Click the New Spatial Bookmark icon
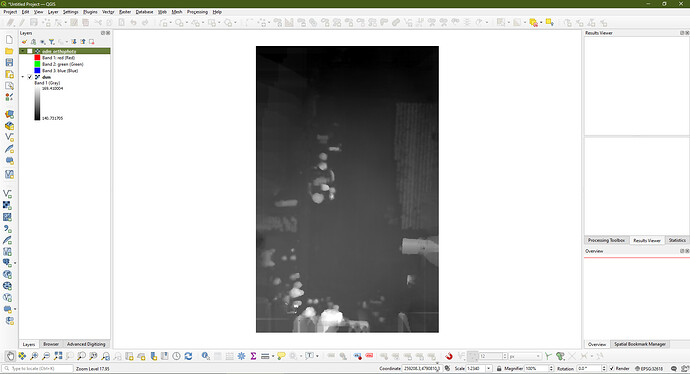The width and height of the screenshot is (690, 374). click(x=153, y=356)
